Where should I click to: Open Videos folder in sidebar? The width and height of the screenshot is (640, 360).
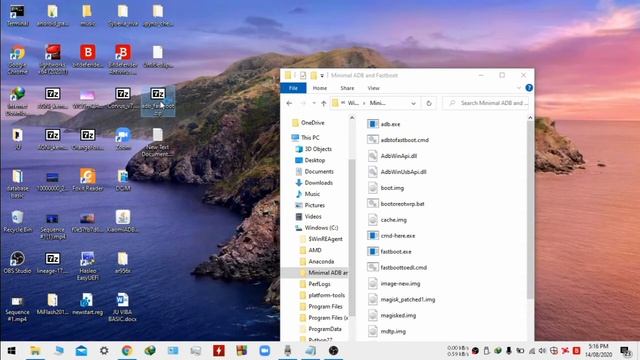309,216
